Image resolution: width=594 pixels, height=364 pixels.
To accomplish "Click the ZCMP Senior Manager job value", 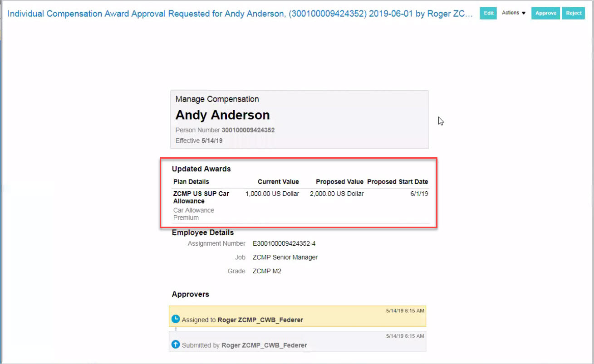I will [x=285, y=257].
